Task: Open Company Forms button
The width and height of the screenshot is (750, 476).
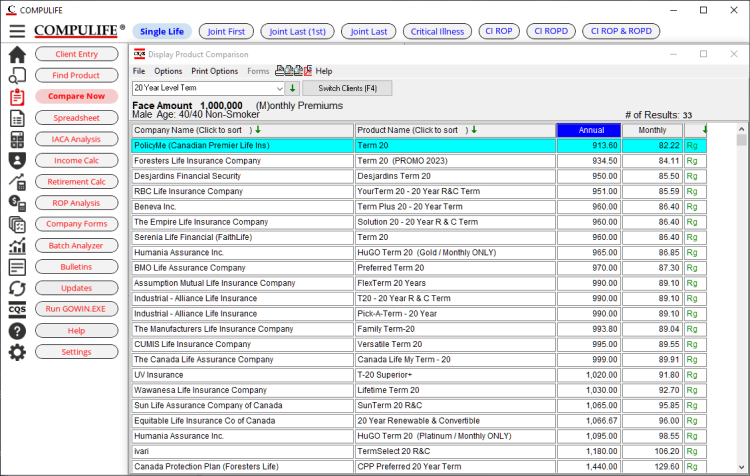Action: [x=77, y=224]
